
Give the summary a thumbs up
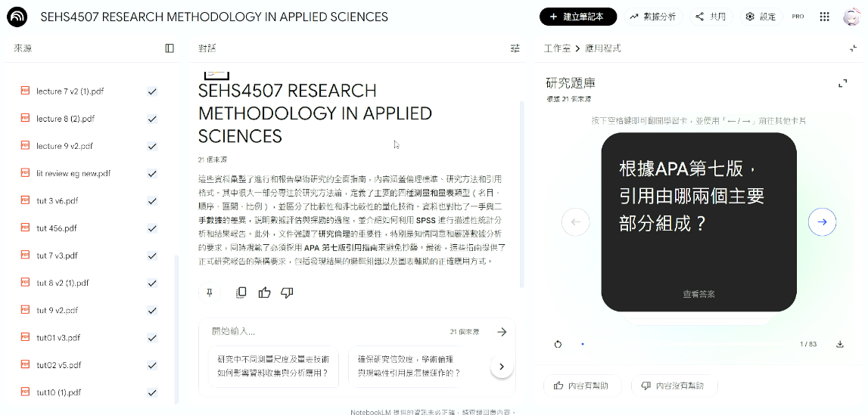(264, 293)
